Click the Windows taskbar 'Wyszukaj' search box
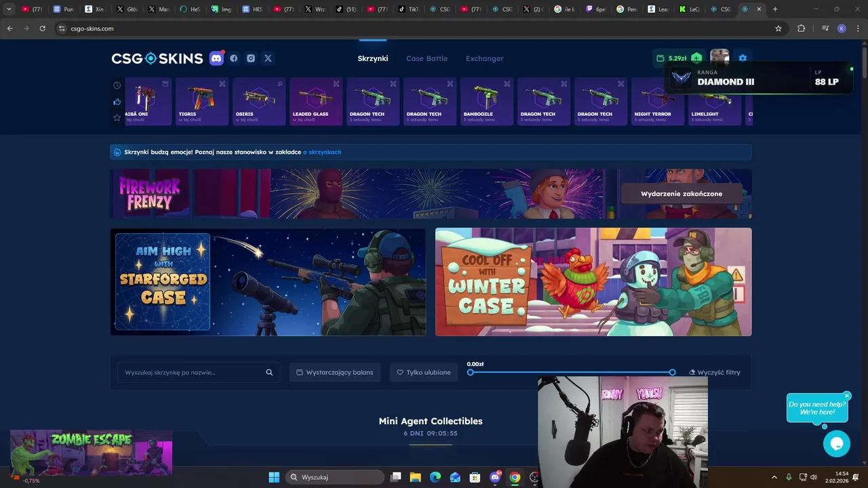The image size is (868, 488). click(335, 477)
